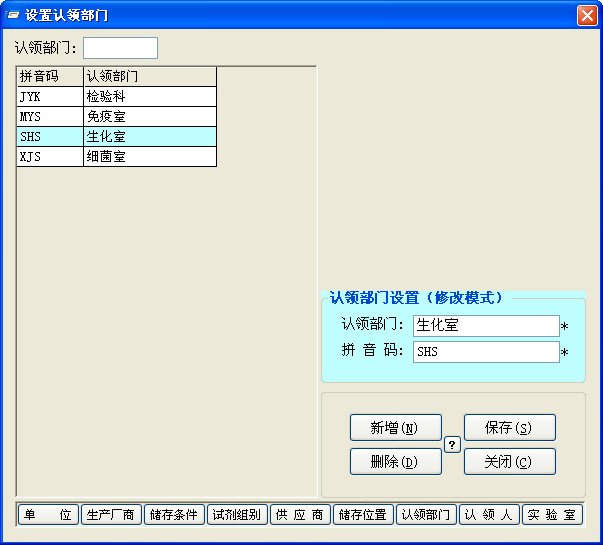Focus the top 认领部门 search field
This screenshot has height=545, width=603.
click(120, 48)
